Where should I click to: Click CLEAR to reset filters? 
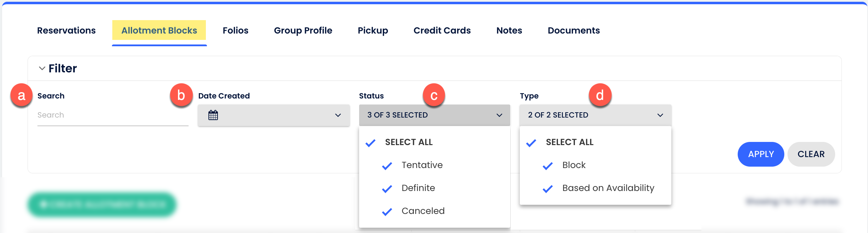[811, 154]
